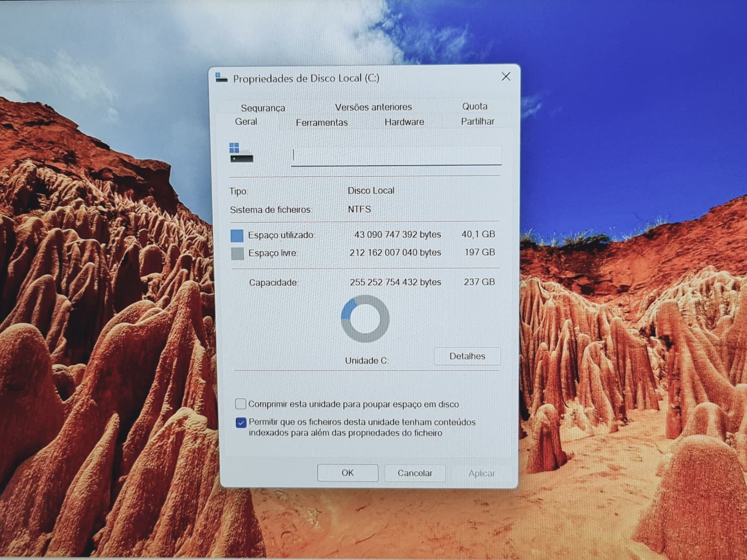The width and height of the screenshot is (747, 560).
Task: Click the Unidade C: label
Action: pos(366,360)
